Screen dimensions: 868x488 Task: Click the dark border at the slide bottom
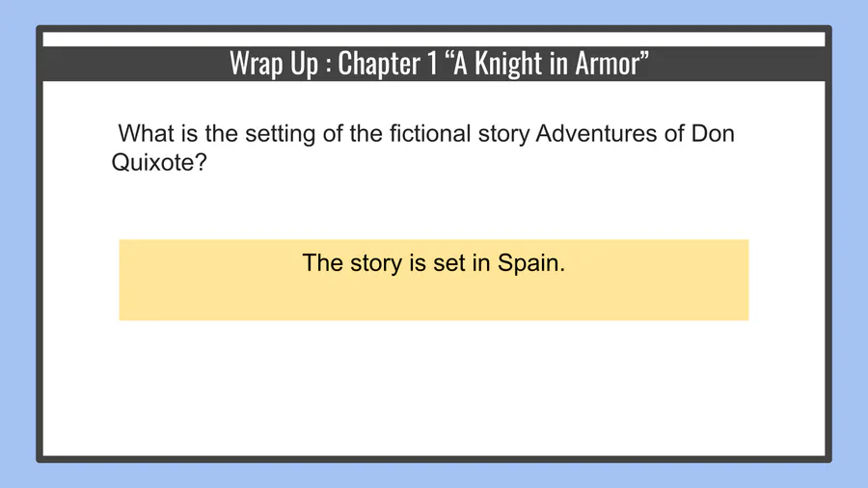(433, 458)
